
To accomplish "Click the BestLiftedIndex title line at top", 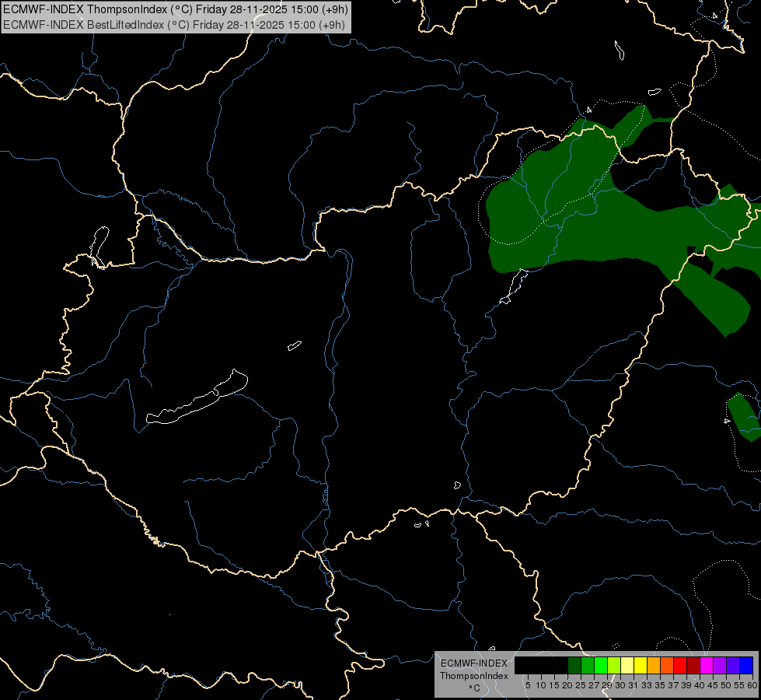I will coord(174,25).
